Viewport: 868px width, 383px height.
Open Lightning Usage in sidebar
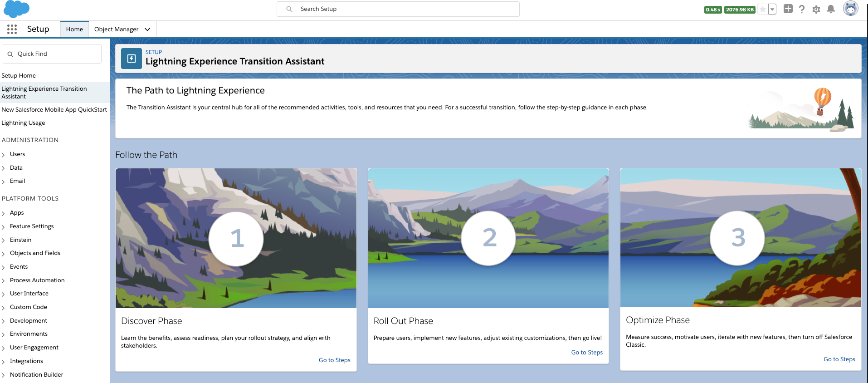tap(23, 123)
